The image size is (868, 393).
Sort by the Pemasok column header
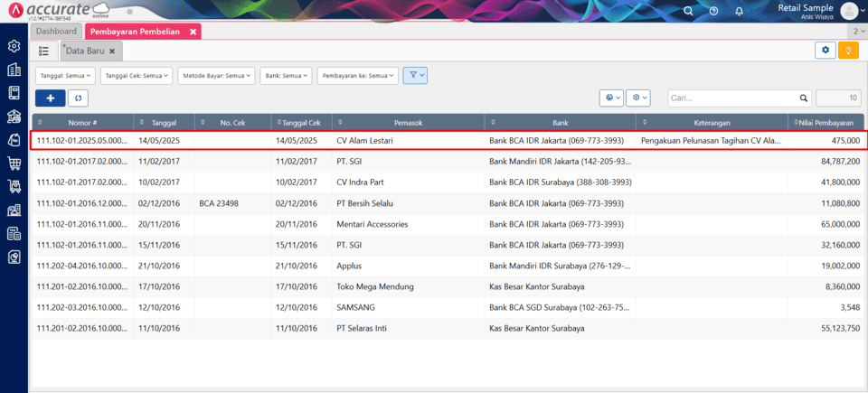click(409, 122)
